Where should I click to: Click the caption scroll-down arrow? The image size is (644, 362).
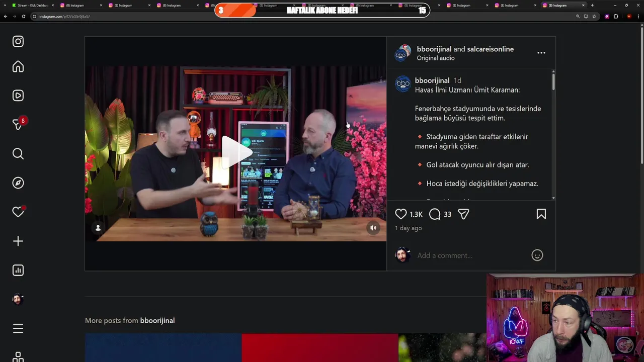coord(553,198)
